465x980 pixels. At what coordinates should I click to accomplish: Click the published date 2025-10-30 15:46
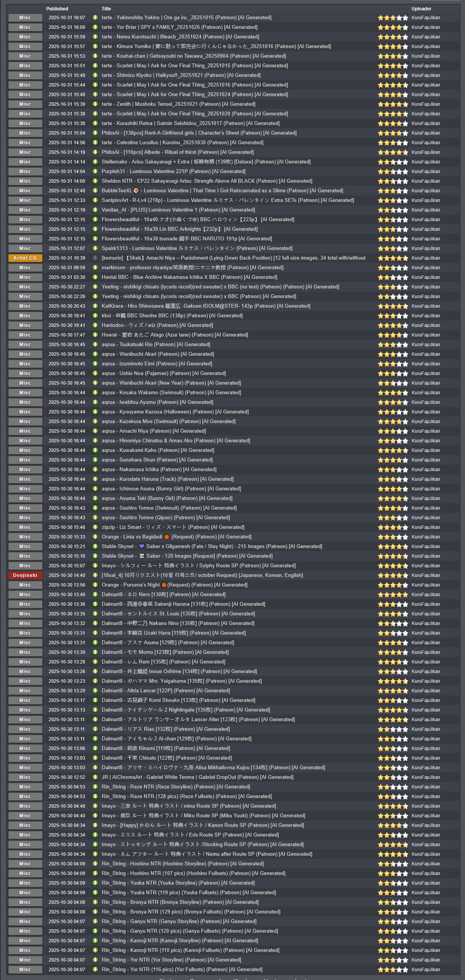[67, 527]
